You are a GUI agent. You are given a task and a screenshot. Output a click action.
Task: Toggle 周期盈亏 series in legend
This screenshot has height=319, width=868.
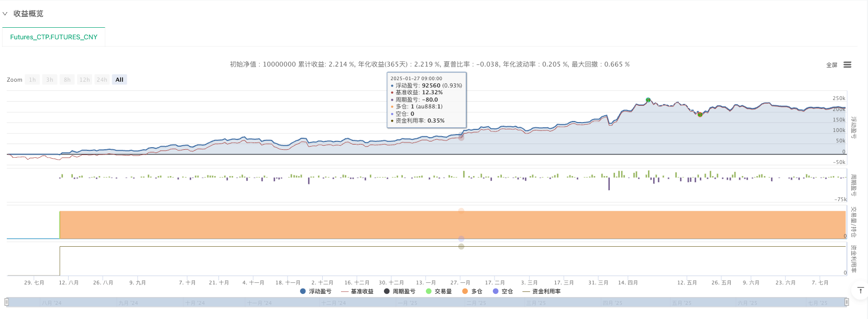(x=400, y=291)
